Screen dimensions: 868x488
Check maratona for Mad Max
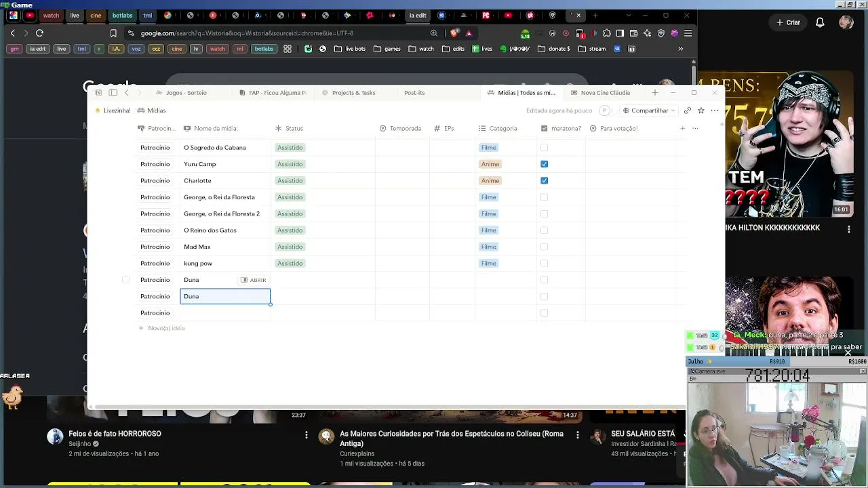[x=544, y=247]
